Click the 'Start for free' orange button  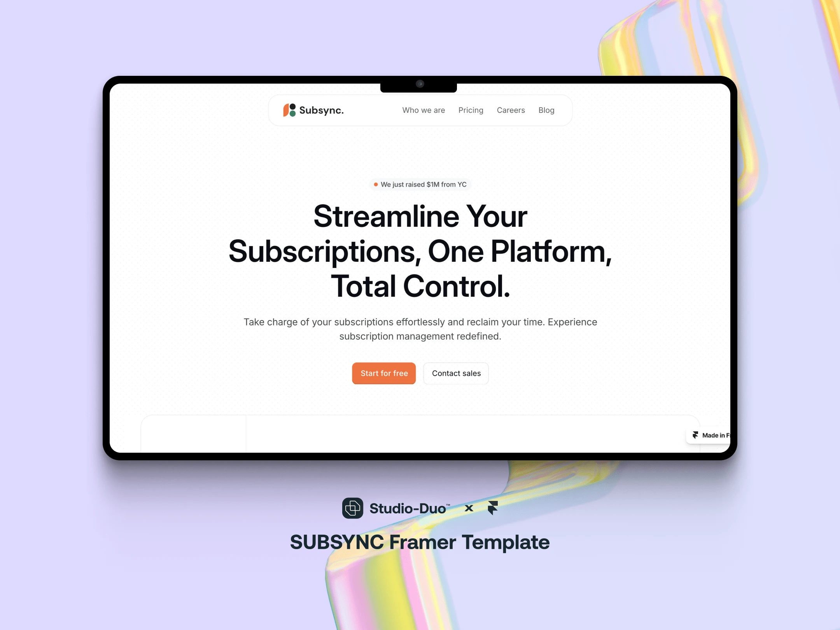click(383, 373)
